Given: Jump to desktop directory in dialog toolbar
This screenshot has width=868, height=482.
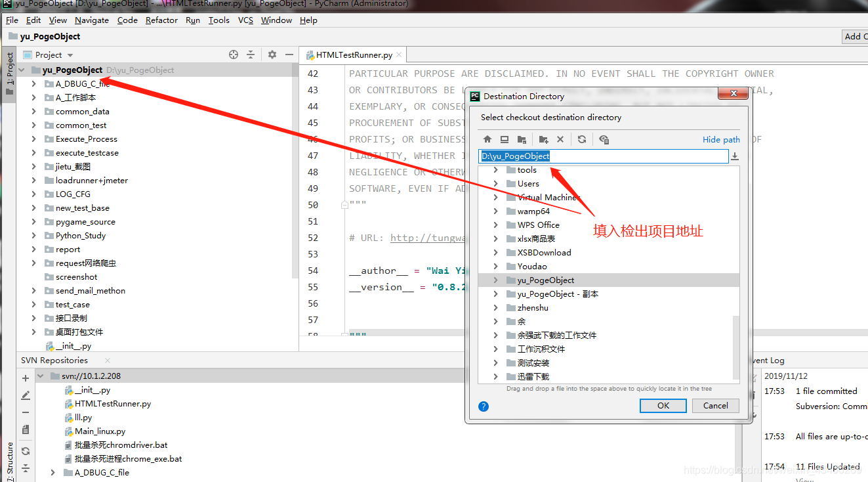Looking at the screenshot, I should click(x=504, y=139).
